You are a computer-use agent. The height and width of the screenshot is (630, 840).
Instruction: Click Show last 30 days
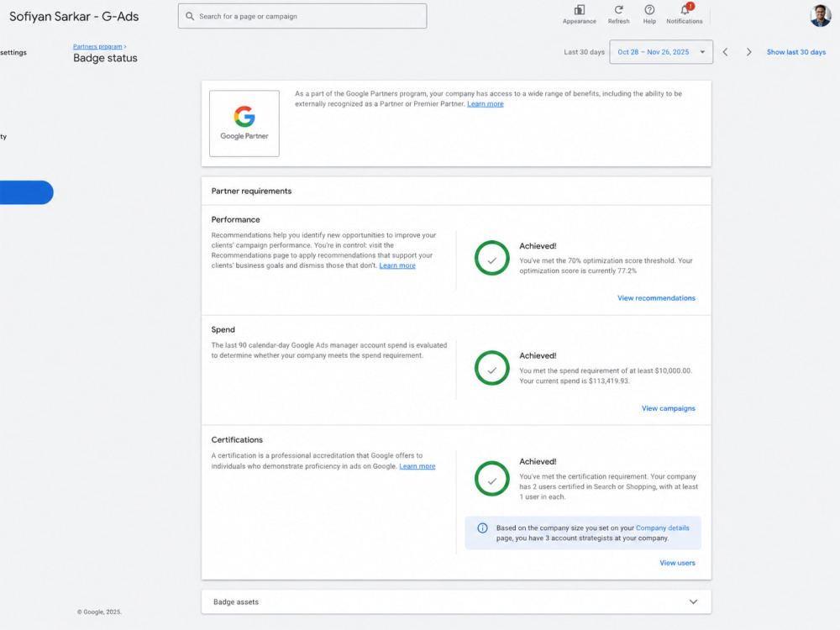pos(796,52)
